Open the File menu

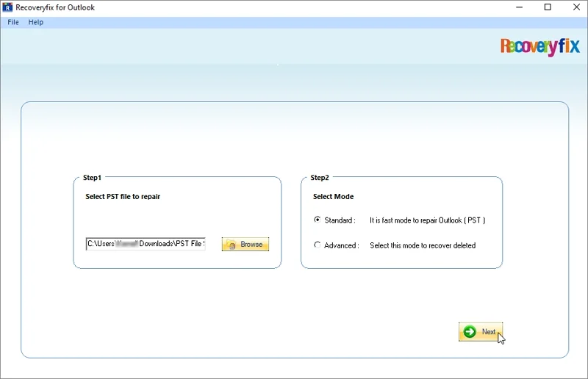tap(13, 22)
